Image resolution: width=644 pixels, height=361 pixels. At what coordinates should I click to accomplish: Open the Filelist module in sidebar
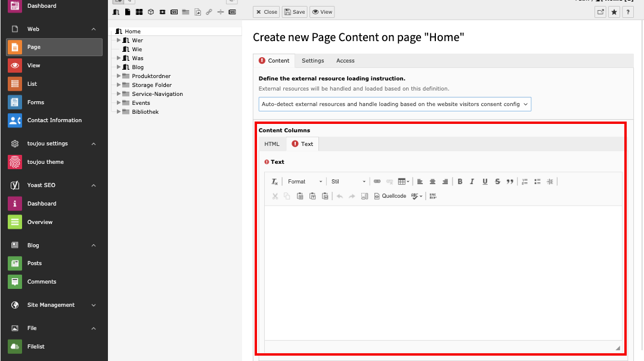36,347
